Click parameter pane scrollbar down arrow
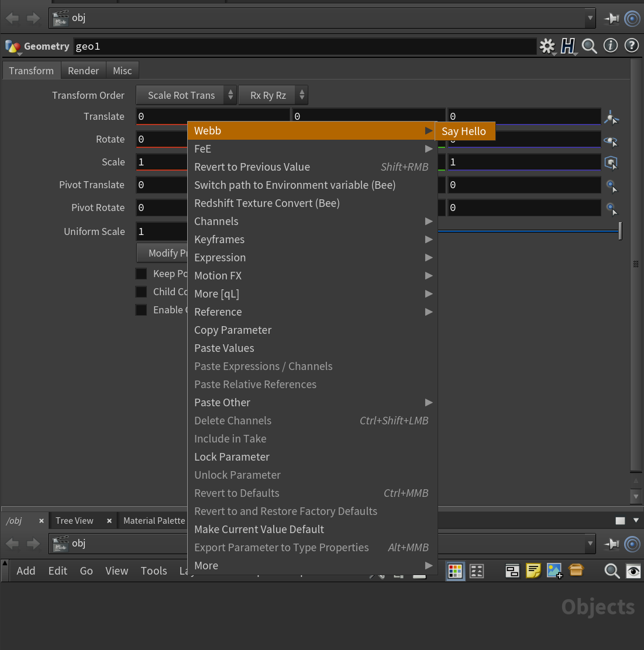 pyautogui.click(x=636, y=496)
